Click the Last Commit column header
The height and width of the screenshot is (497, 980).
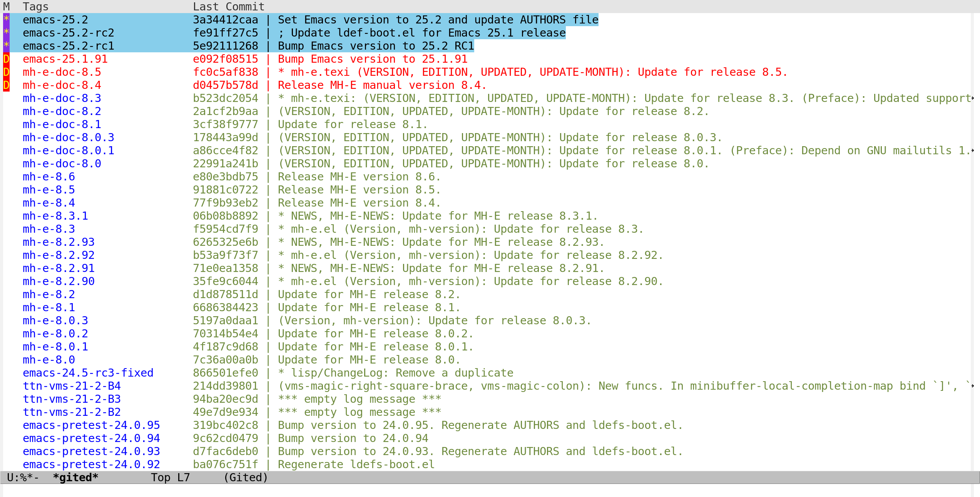(x=228, y=7)
